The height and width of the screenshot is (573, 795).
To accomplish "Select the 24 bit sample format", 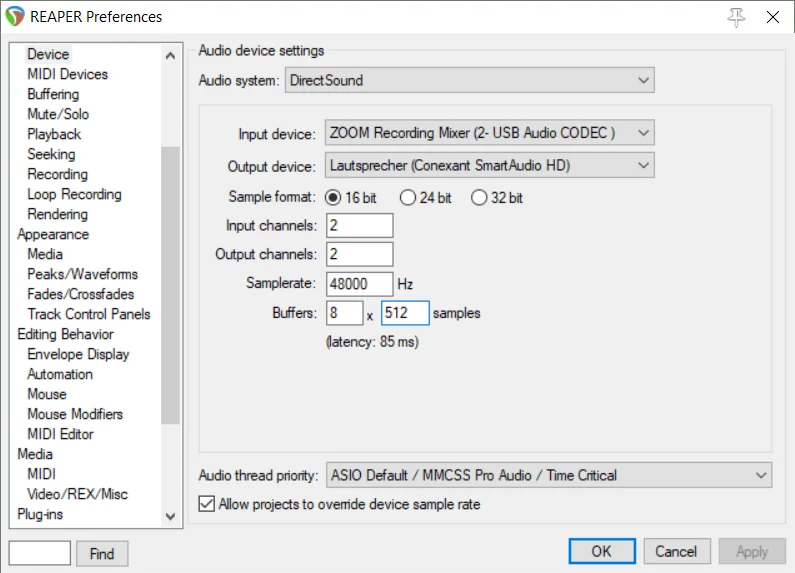I will click(x=407, y=198).
